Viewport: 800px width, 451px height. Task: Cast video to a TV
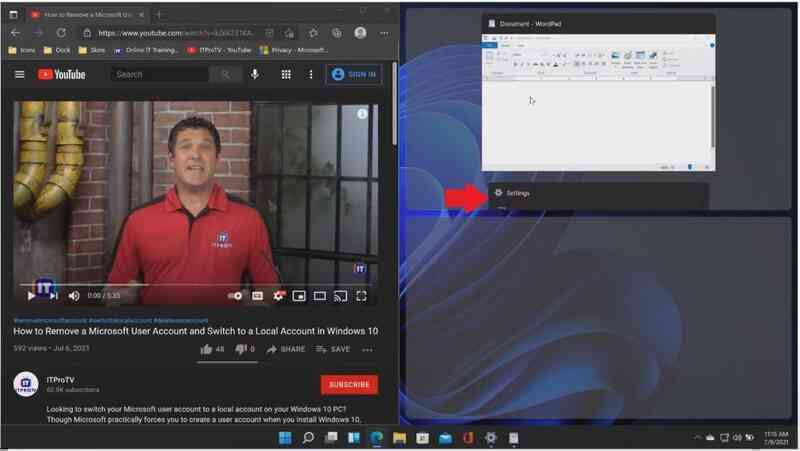pyautogui.click(x=340, y=296)
